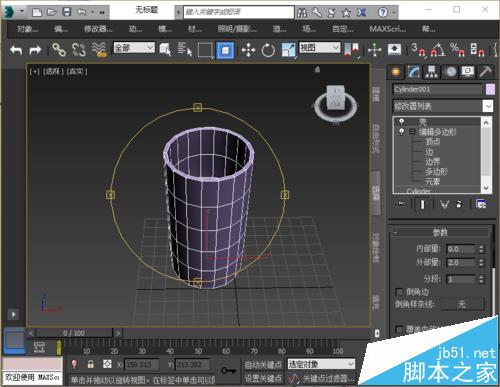Click the 设置关键点 button
The height and width of the screenshot is (387, 500).
pyautogui.click(x=263, y=378)
